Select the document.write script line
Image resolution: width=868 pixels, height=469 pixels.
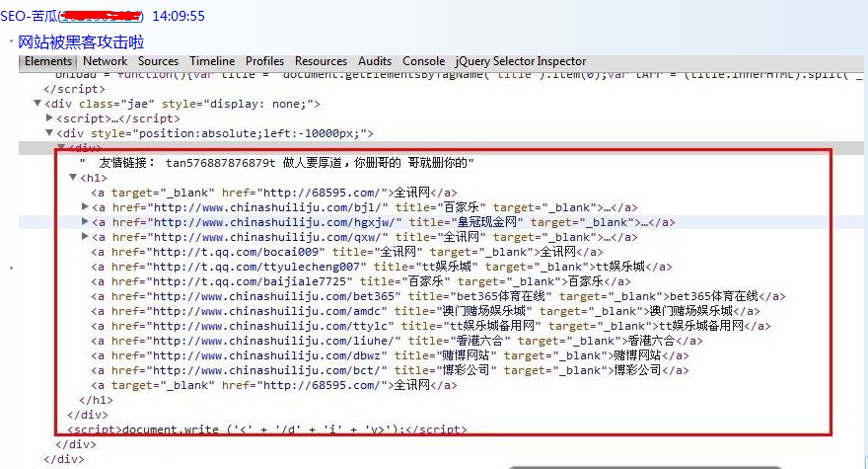pyautogui.click(x=267, y=430)
